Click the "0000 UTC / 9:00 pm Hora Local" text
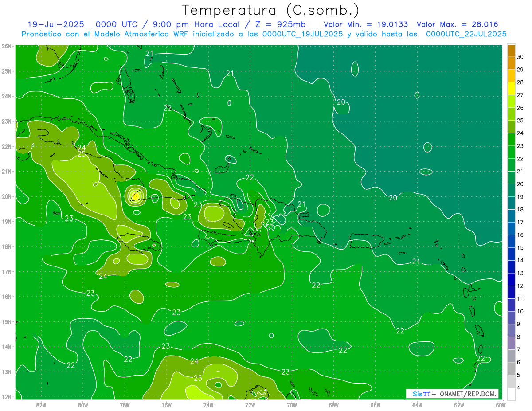 (x=174, y=24)
